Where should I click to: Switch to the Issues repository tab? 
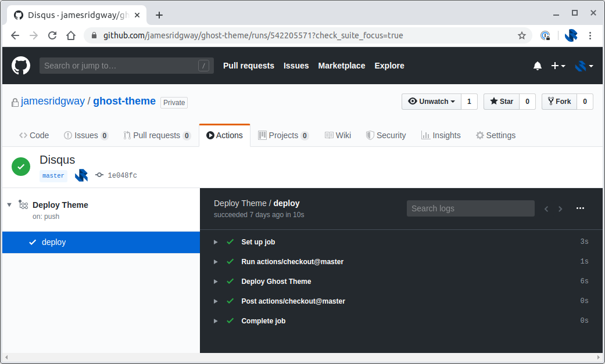coord(86,135)
